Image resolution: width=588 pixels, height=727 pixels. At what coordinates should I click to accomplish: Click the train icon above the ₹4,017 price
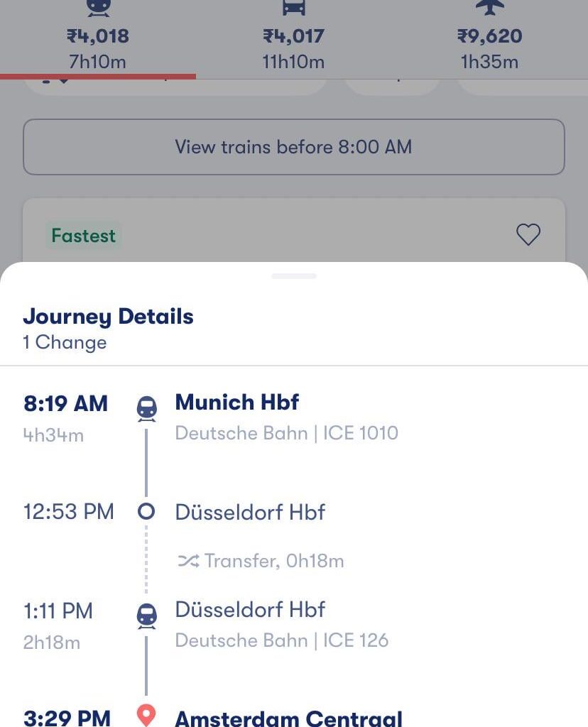pyautogui.click(x=293, y=9)
